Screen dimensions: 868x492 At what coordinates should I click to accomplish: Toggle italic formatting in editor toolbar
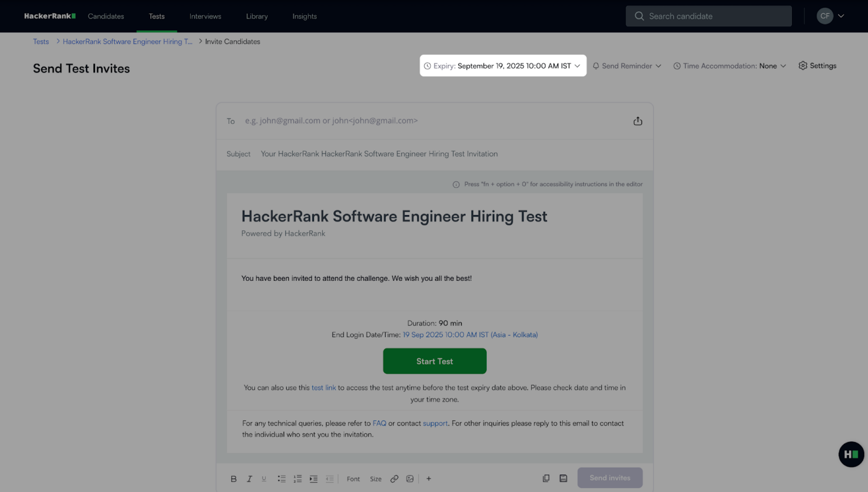(249, 478)
